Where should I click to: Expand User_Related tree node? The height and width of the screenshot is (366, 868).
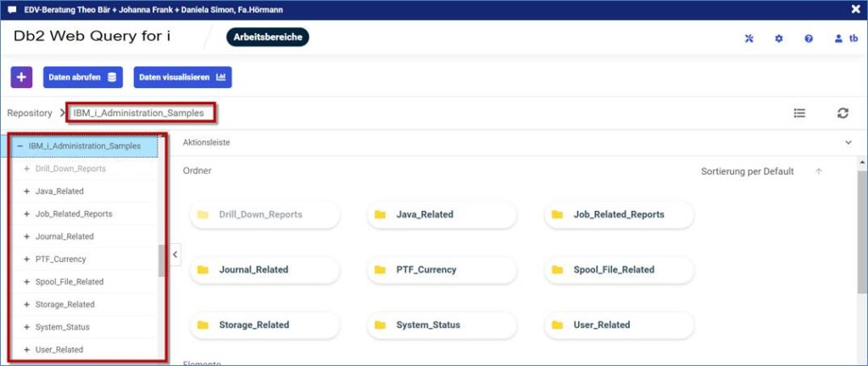26,350
